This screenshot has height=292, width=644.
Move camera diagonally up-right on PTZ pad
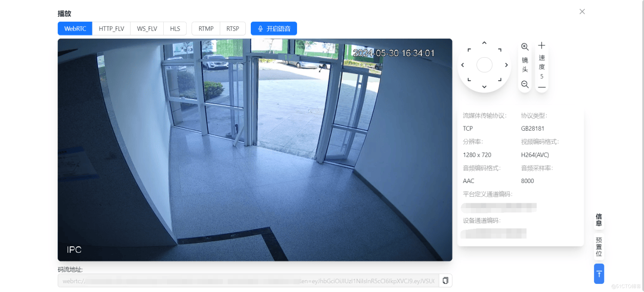500,50
